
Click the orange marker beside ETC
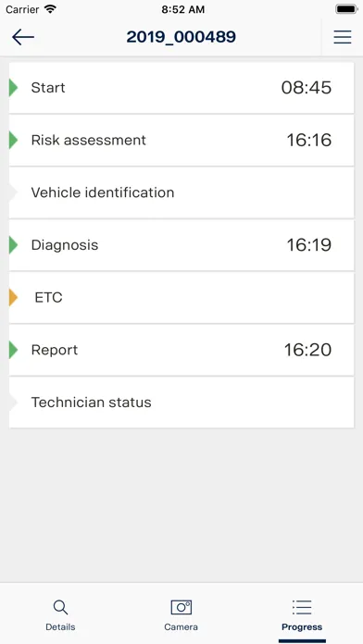click(13, 297)
